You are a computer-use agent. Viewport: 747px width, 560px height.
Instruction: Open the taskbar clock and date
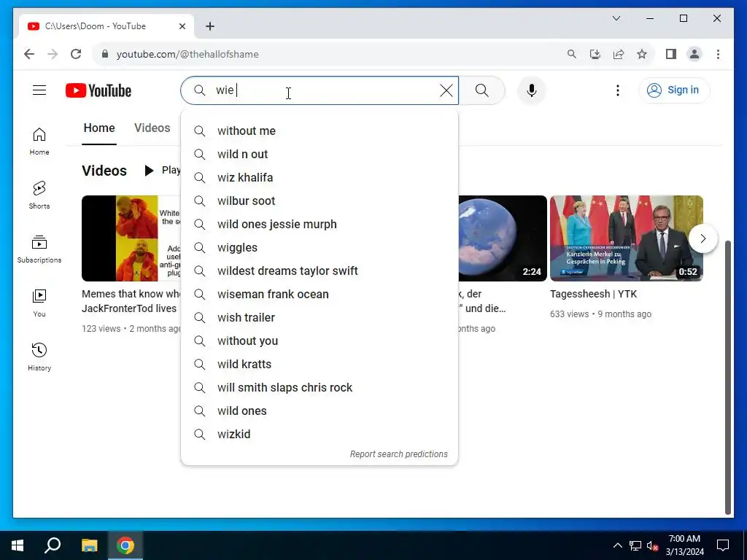point(684,545)
